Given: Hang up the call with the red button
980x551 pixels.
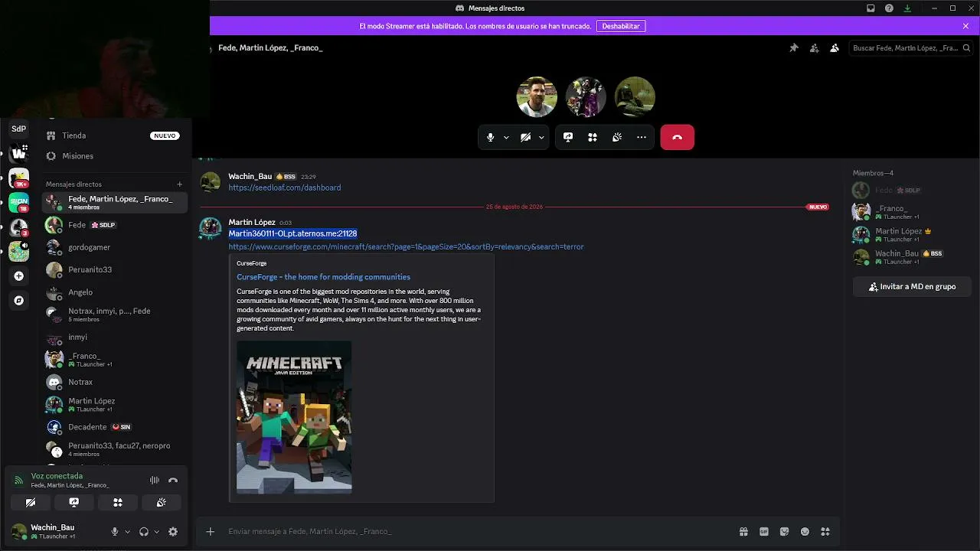Looking at the screenshot, I should (x=677, y=137).
